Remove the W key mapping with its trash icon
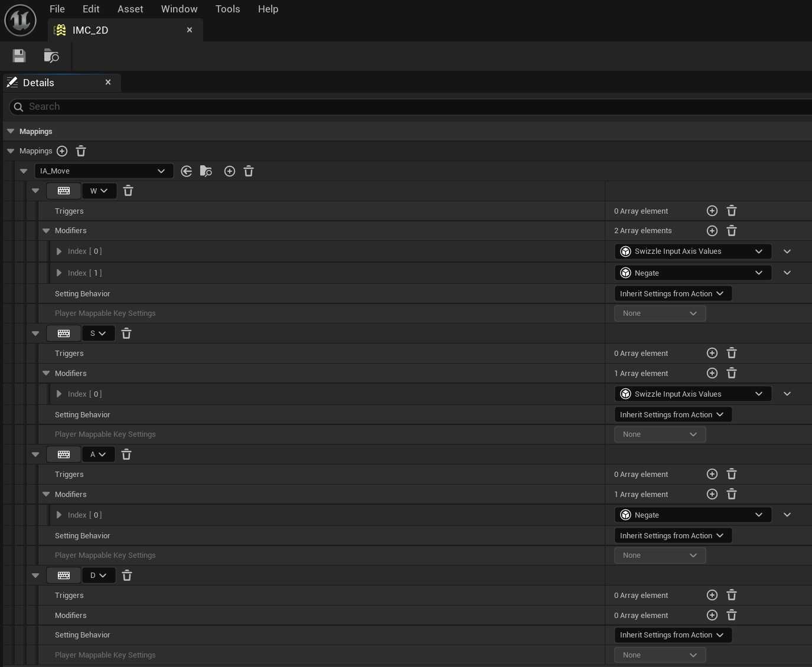 tap(128, 191)
